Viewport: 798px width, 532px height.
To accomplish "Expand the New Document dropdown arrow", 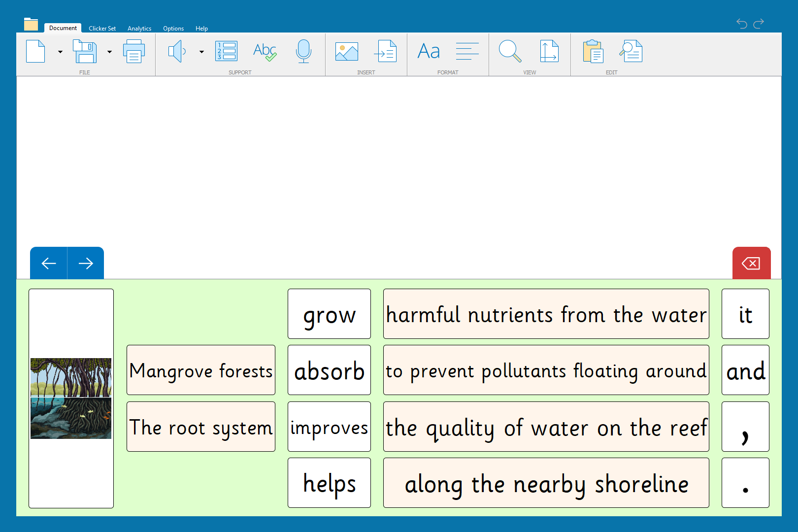I will coord(60,52).
